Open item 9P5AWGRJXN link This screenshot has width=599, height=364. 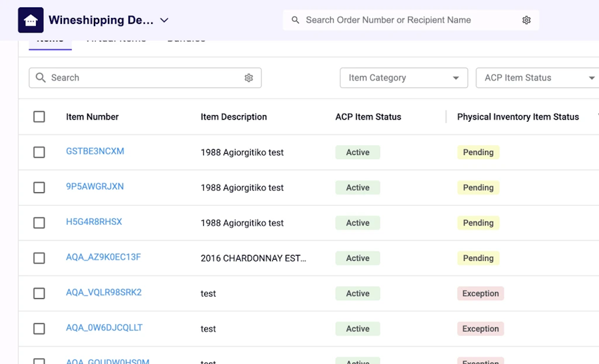[x=95, y=187]
